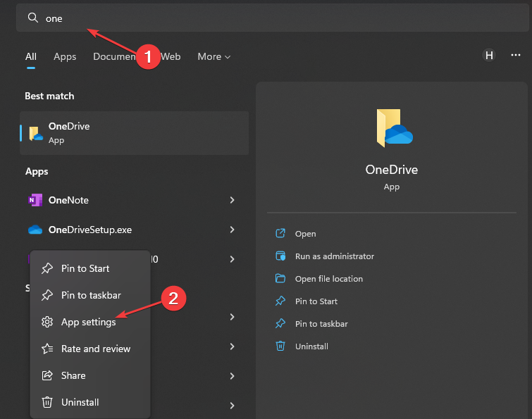This screenshot has width=532, height=419.
Task: Switch to the All tab
Action: [x=31, y=56]
